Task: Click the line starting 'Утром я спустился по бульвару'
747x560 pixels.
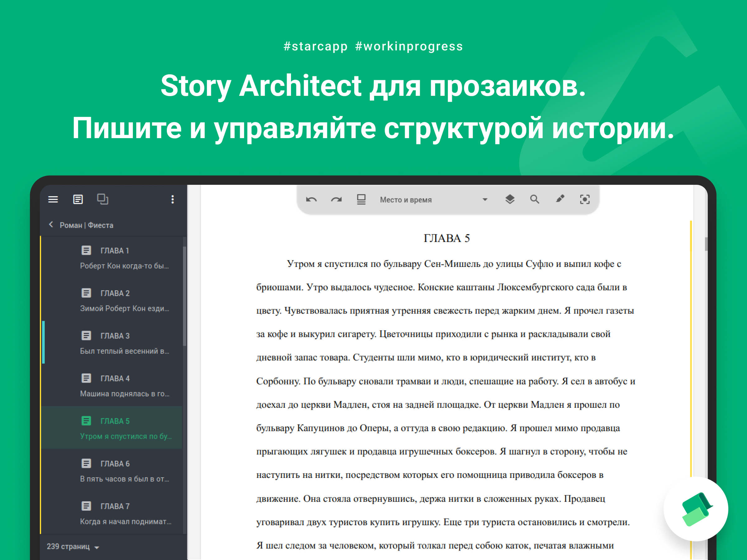Action: click(x=454, y=264)
